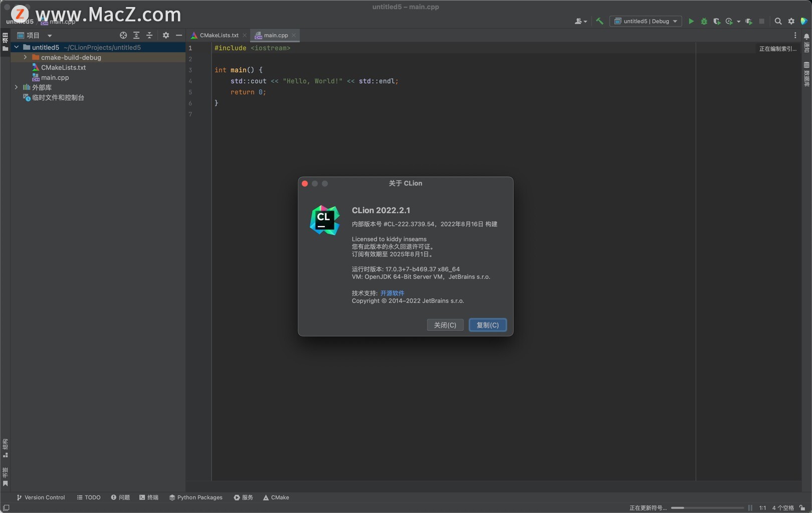Viewport: 812px width, 513px height.
Task: Open the 开源软件 link in About dialog
Action: 392,293
